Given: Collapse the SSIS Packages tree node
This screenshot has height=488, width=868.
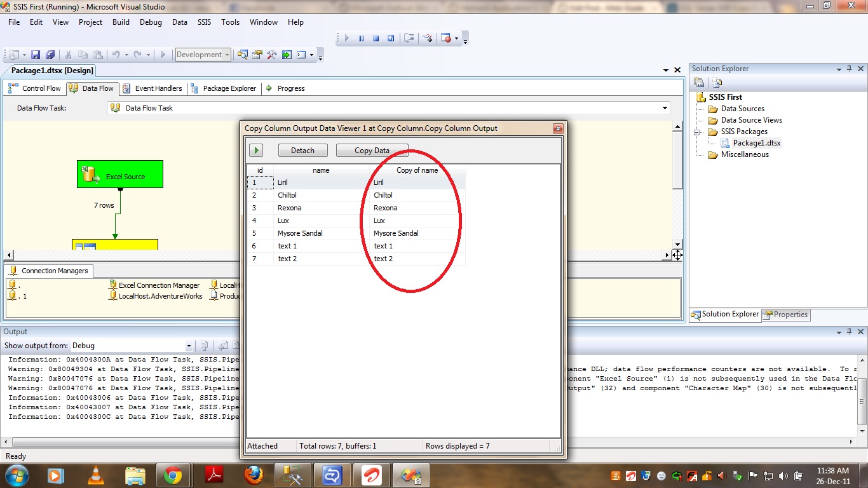Looking at the screenshot, I should point(697,132).
